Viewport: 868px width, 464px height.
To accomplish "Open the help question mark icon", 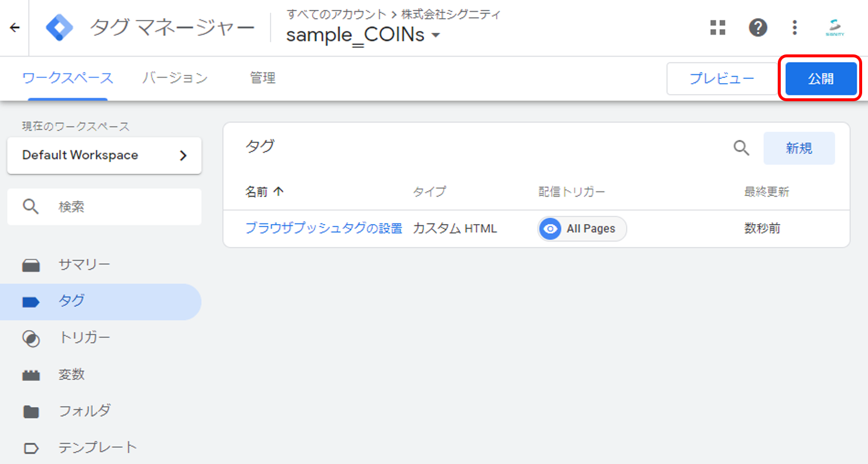I will tap(758, 28).
